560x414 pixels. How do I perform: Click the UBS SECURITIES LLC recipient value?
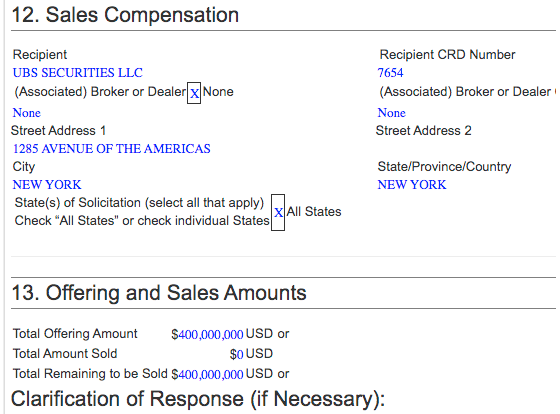(78, 73)
